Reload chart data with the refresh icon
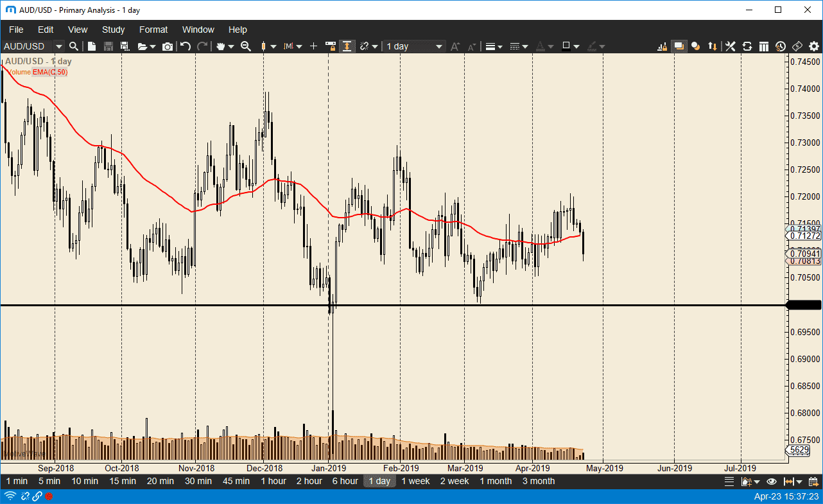Viewport: 823px width, 504px height. [x=747, y=46]
